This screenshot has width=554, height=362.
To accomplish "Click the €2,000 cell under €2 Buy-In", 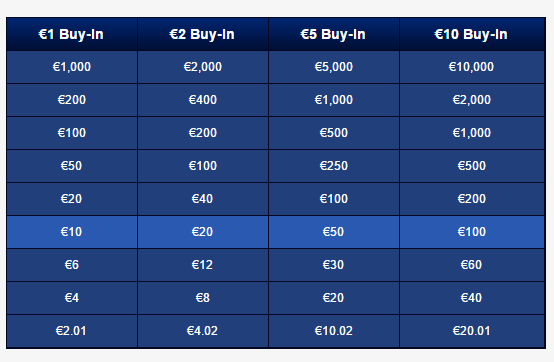I will (x=203, y=67).
